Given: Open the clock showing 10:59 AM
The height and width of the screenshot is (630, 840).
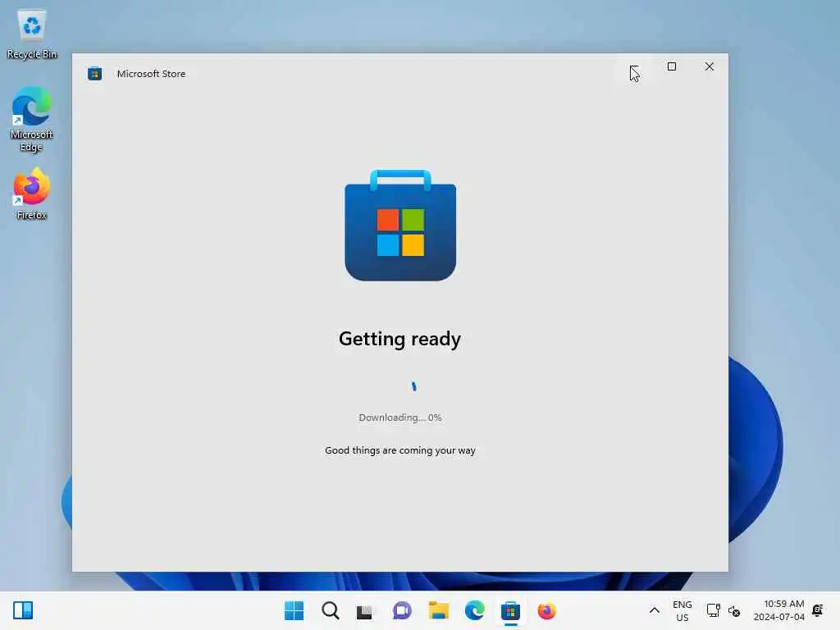Looking at the screenshot, I should click(x=779, y=610).
